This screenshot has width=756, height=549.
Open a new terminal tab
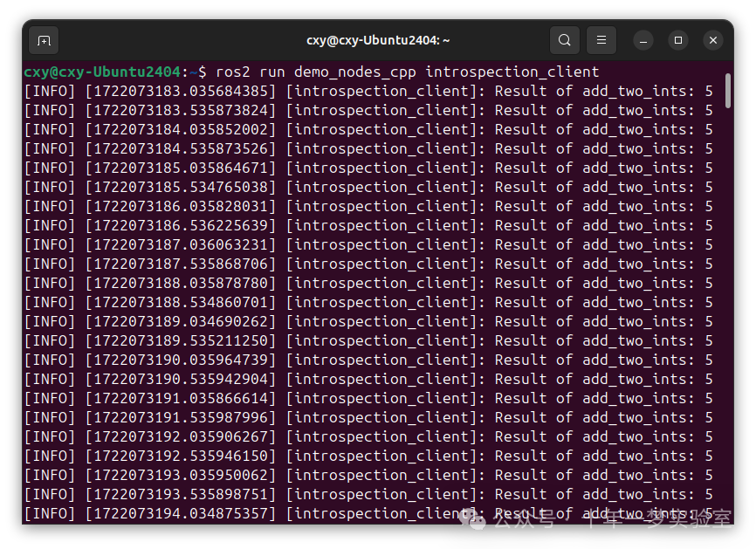[44, 40]
